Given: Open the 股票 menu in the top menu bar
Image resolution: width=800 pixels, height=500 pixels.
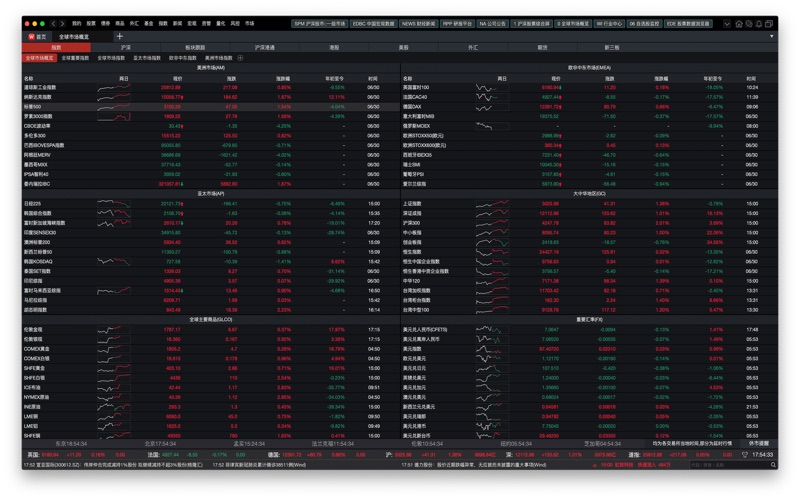Looking at the screenshot, I should pyautogui.click(x=91, y=23).
